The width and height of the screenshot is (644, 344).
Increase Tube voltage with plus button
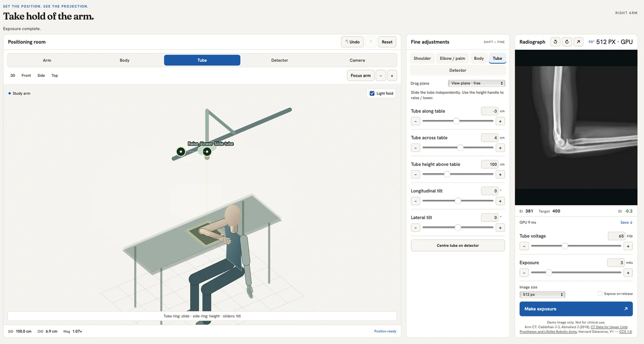(628, 246)
